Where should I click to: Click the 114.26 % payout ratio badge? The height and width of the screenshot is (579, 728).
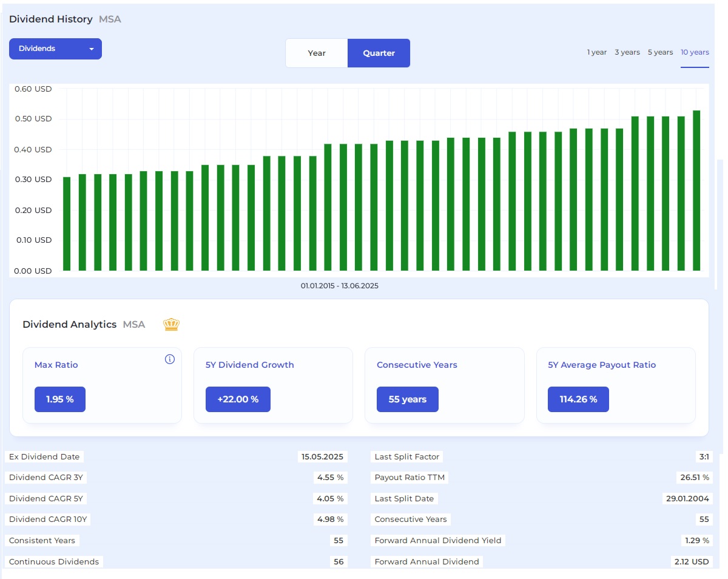[578, 399]
